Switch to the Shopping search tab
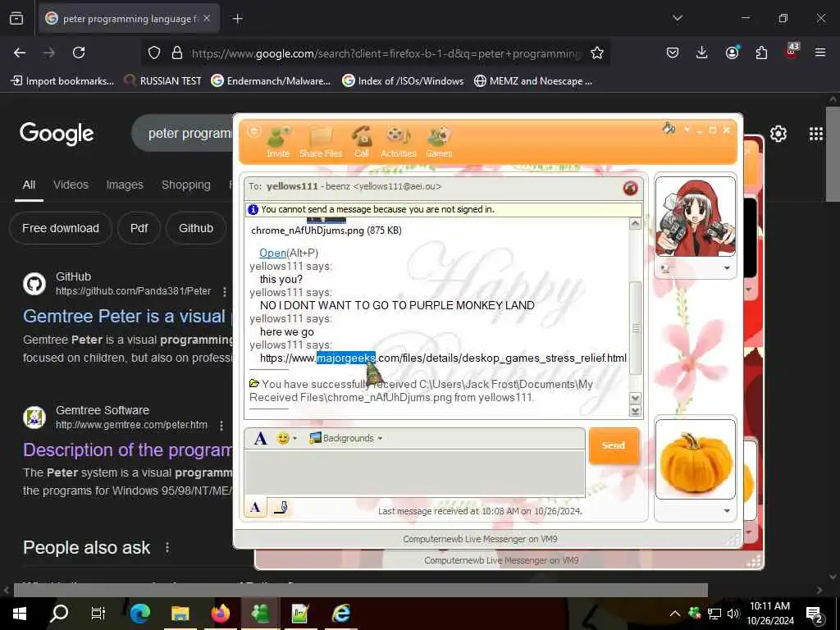 pos(186,185)
